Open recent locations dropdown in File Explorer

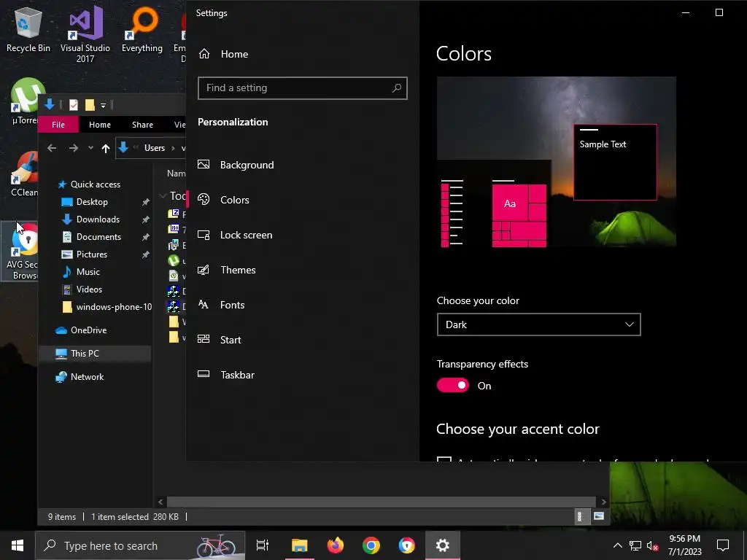[x=90, y=148]
